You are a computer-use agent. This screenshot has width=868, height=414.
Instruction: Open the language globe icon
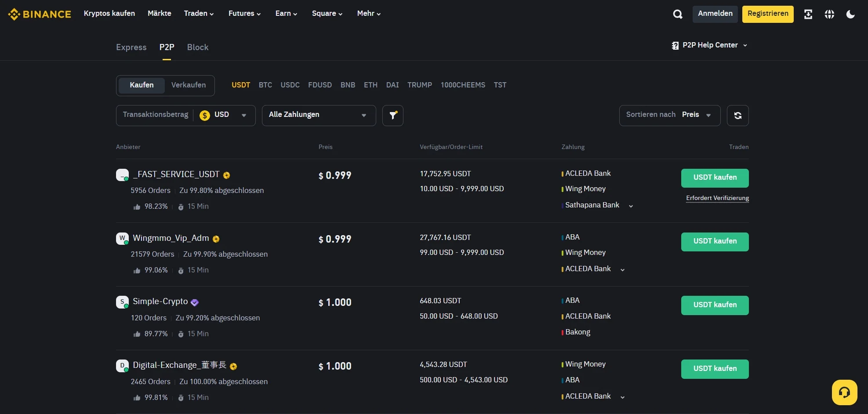pyautogui.click(x=829, y=14)
